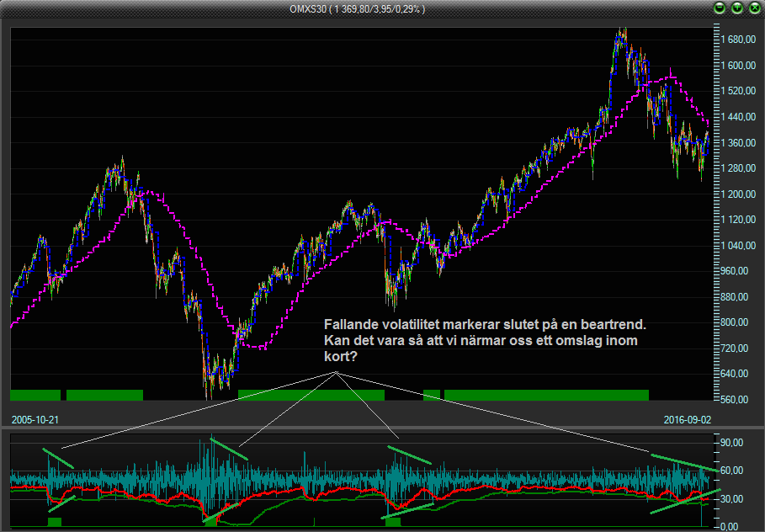Click price axis label 1 360,00

coord(738,142)
